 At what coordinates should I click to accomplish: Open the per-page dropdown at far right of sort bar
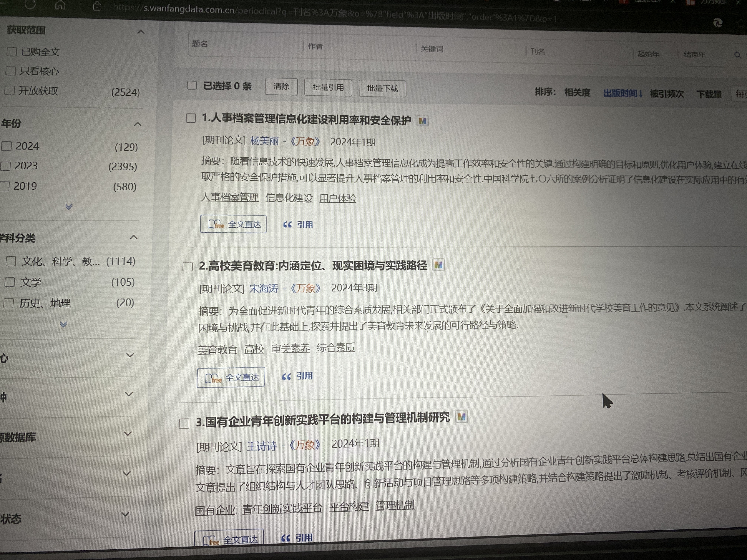(739, 94)
